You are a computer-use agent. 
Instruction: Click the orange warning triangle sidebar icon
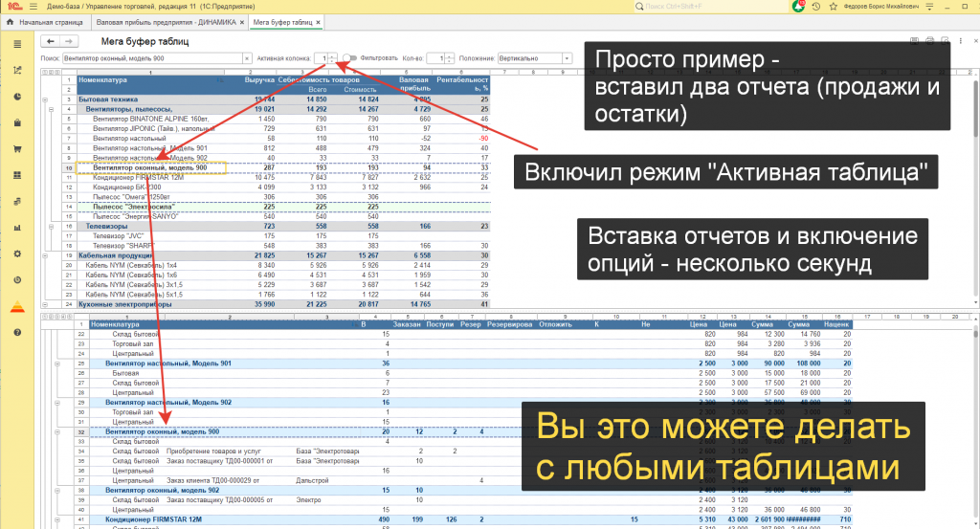click(17, 307)
